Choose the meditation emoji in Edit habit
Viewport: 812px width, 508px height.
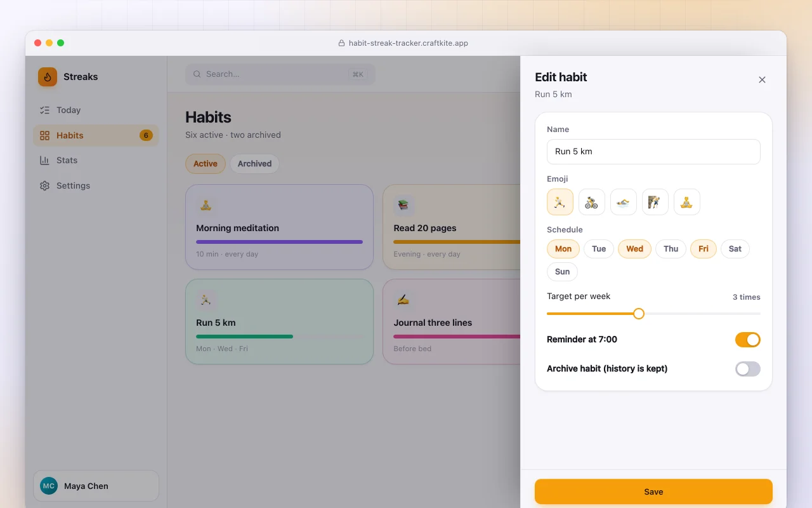(687, 202)
